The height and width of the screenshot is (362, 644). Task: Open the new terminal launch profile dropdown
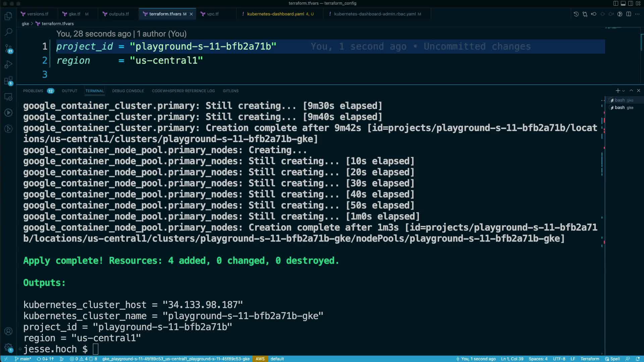point(624,91)
